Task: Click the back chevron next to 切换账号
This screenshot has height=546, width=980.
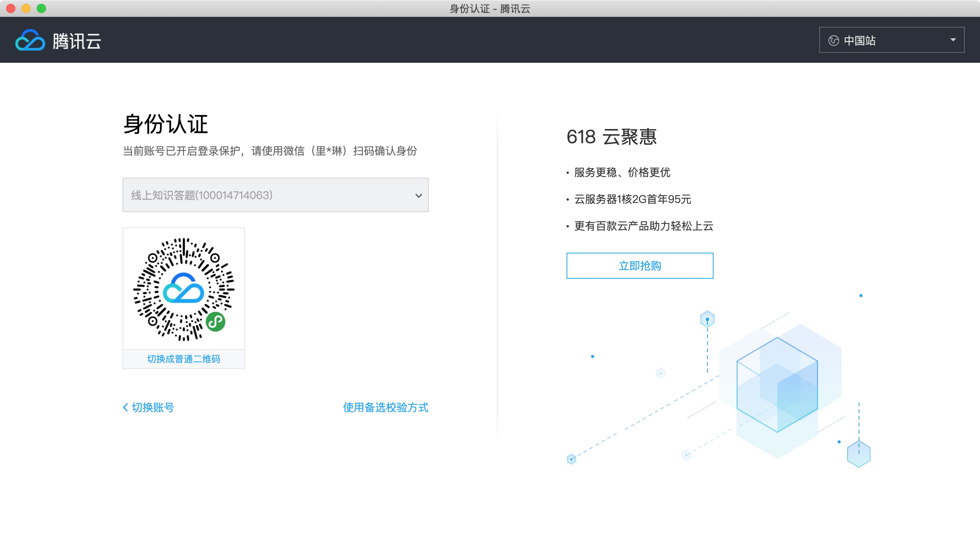Action: tap(125, 407)
